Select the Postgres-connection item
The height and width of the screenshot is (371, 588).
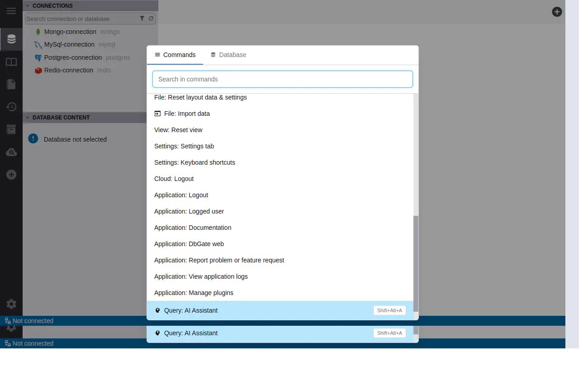(x=73, y=57)
